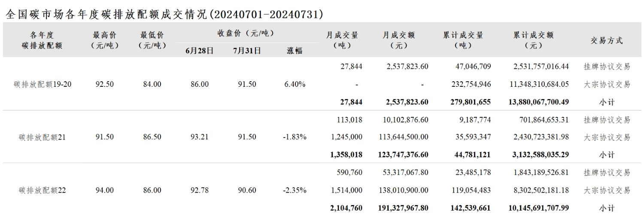Select the 碳排放配额22 row label
The image size is (644, 220).
point(43,190)
